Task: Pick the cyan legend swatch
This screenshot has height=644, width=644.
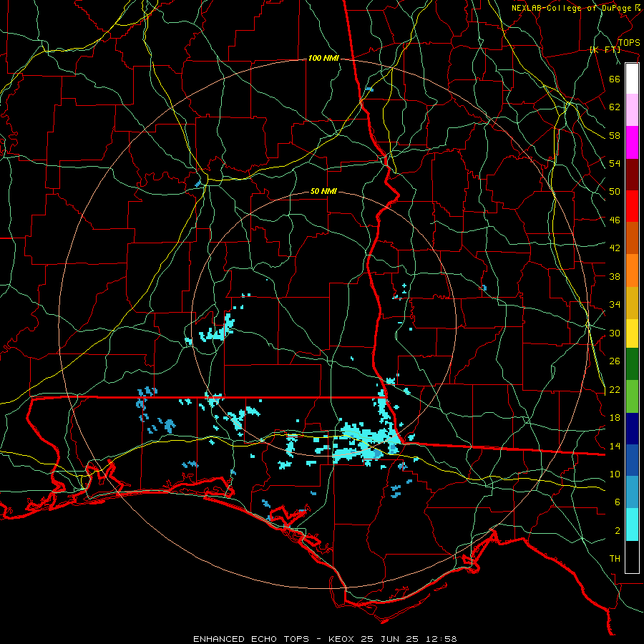Action: 632,525
